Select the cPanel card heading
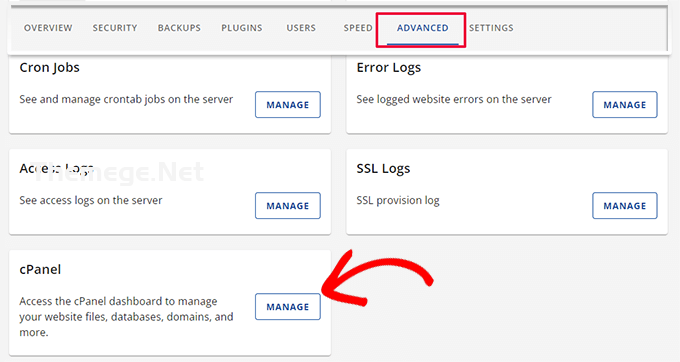This screenshot has height=362, width=680. (x=40, y=270)
